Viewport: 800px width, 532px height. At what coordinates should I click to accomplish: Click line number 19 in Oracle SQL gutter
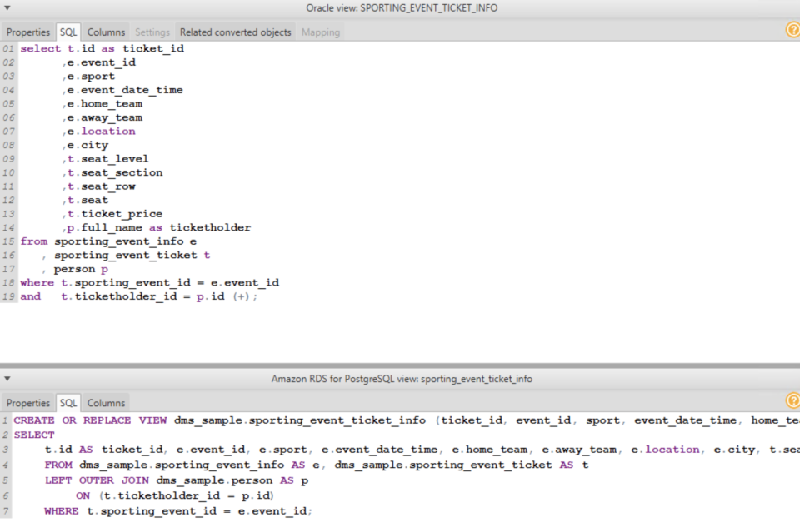(8, 296)
